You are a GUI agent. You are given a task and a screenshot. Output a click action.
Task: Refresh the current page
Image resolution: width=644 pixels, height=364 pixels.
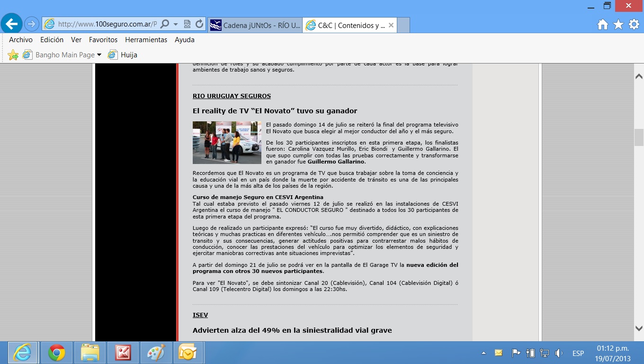pyautogui.click(x=199, y=24)
